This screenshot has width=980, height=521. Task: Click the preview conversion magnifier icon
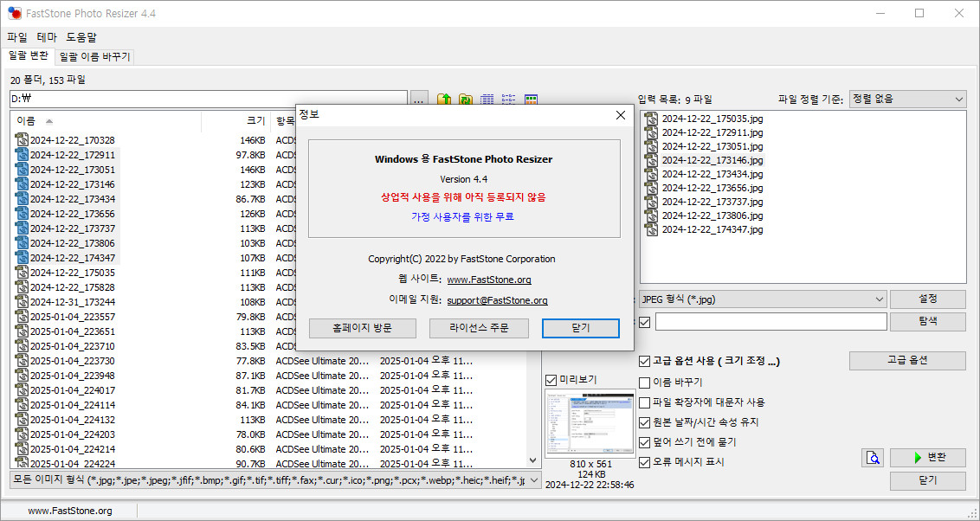874,458
